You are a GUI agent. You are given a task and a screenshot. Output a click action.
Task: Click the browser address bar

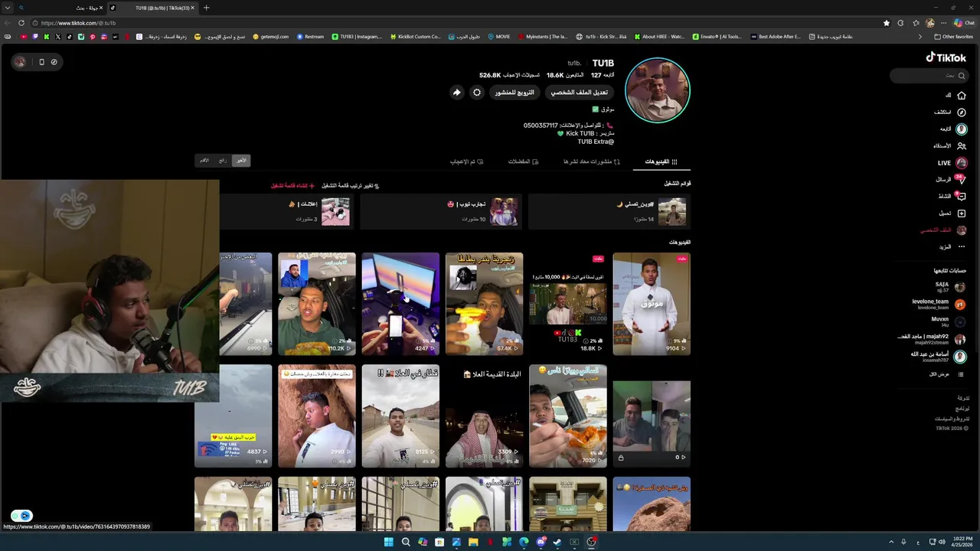point(456,23)
